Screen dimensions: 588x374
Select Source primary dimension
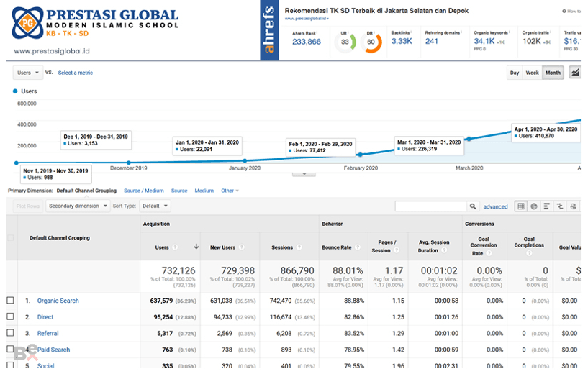pos(179,191)
